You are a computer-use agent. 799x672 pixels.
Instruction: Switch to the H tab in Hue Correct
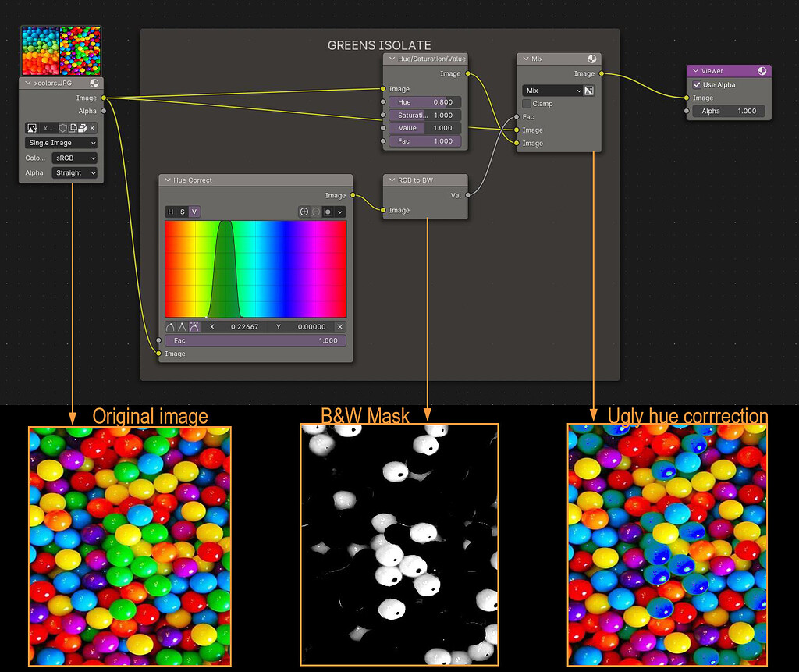(x=170, y=212)
